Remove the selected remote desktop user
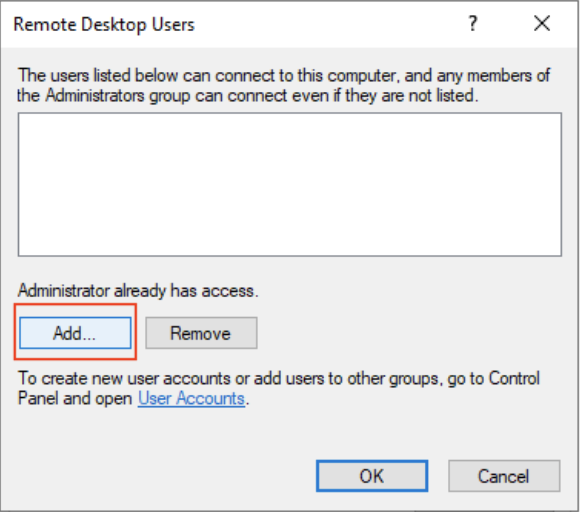Screen dimensions: 581x512 pyautogui.click(x=201, y=333)
